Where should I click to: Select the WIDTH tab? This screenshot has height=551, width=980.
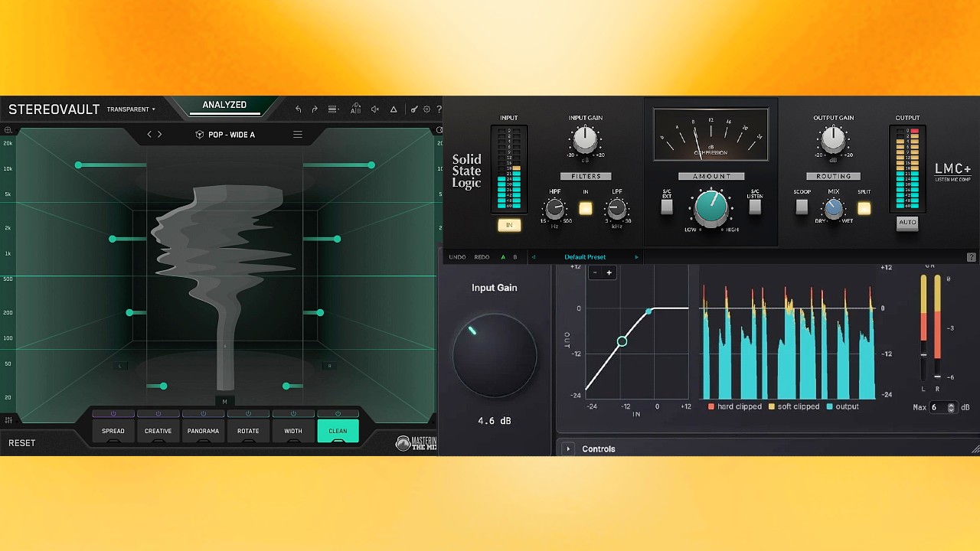point(293,431)
